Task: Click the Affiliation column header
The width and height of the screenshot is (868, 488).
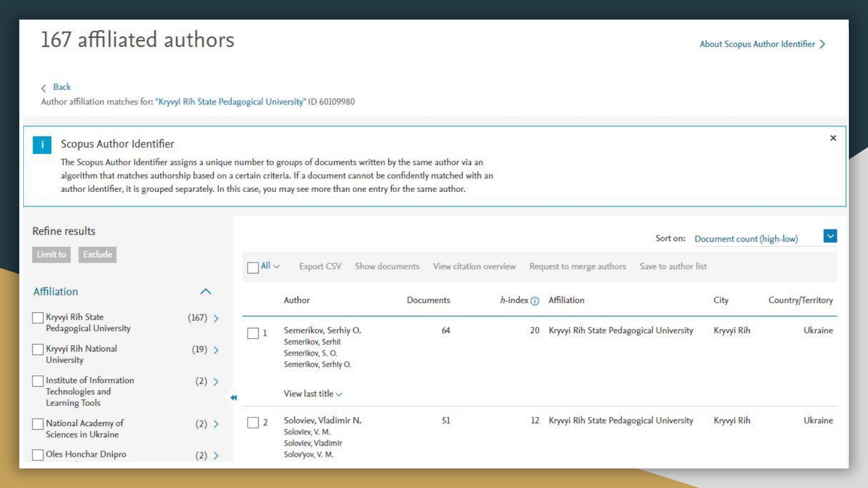Action: (567, 300)
